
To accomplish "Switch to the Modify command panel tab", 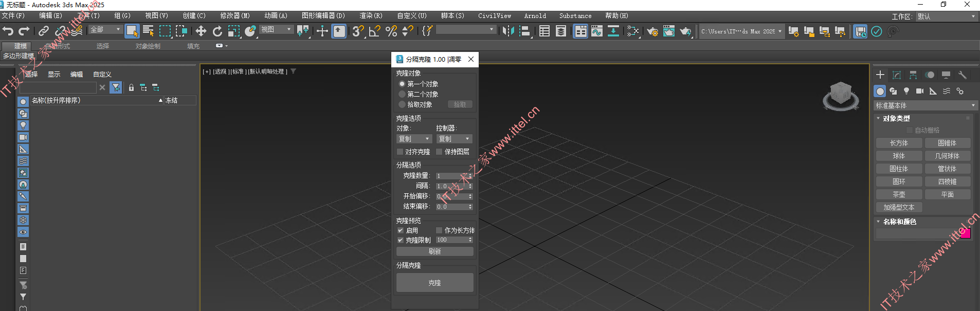I will pos(897,75).
